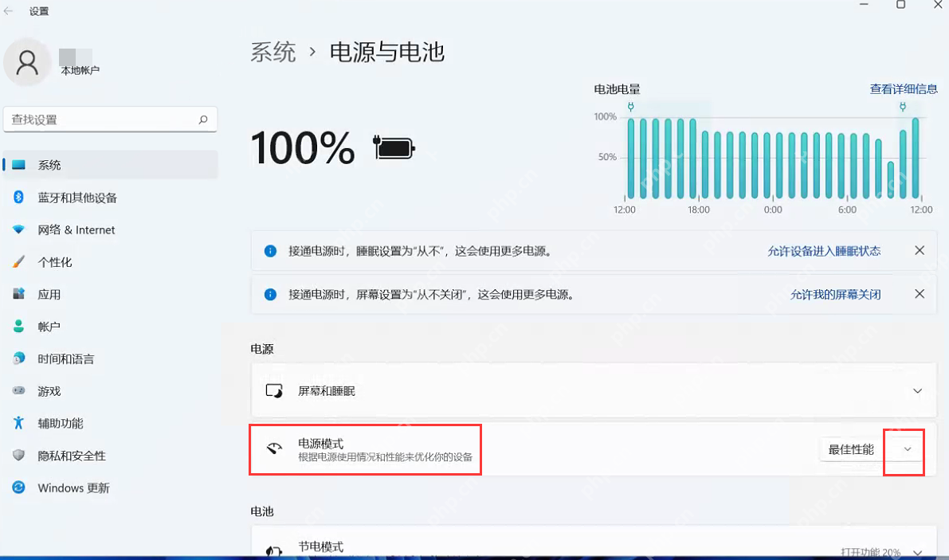Click the 电池电量 chart title
This screenshot has width=949, height=560.
point(617,89)
